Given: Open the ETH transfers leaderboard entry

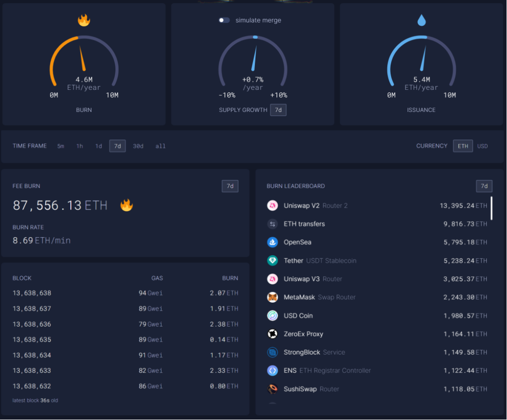Looking at the screenshot, I should 377,224.
